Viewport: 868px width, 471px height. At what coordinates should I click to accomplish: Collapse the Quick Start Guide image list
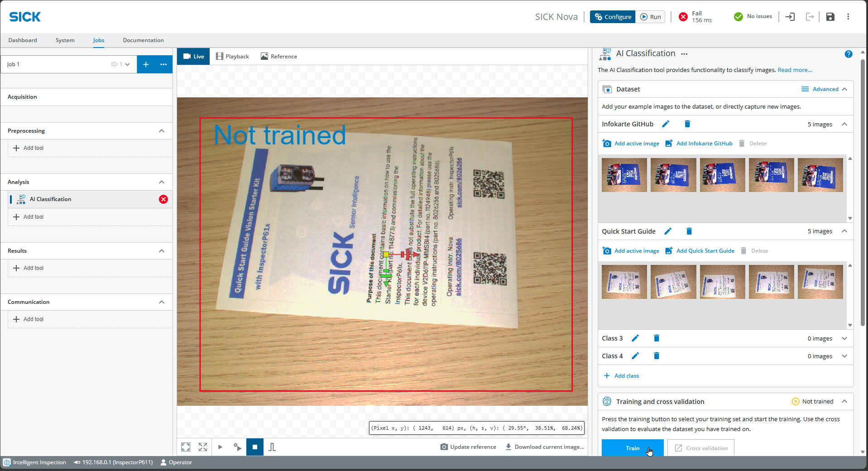pyautogui.click(x=844, y=231)
